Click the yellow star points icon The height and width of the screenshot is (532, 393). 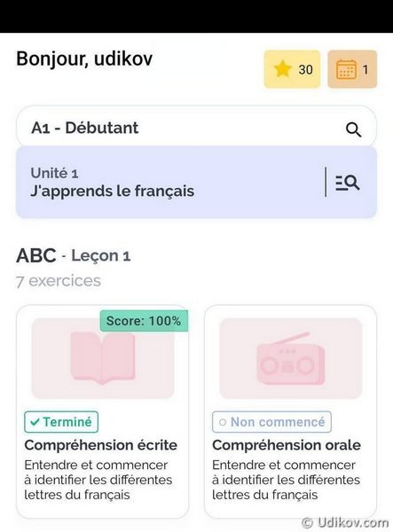(282, 69)
